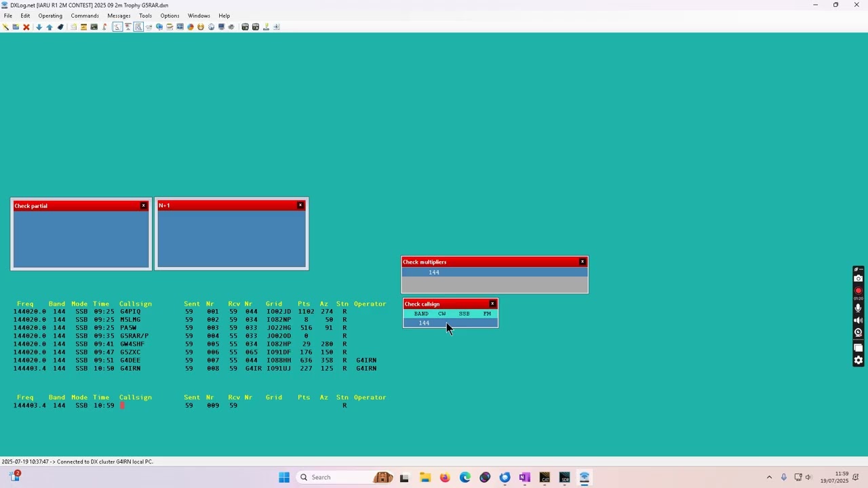This screenshot has height=488, width=868.
Task: Show hidden tray icons chevron
Action: coord(769,477)
